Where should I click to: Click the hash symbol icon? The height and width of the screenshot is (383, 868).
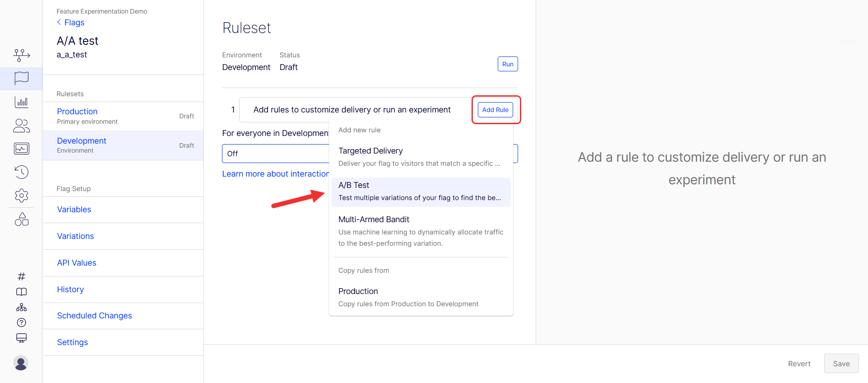click(21, 276)
